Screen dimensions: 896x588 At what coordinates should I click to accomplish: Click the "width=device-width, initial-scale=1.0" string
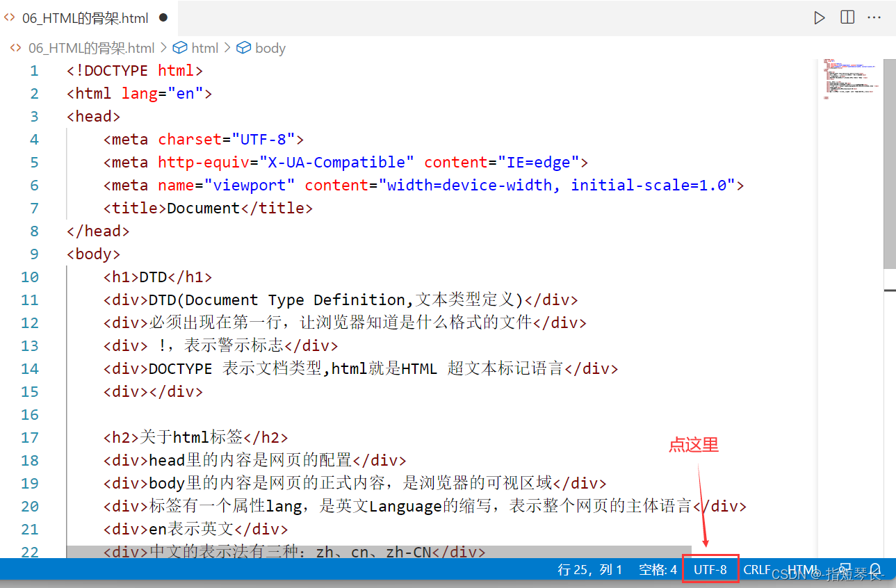click(x=557, y=185)
